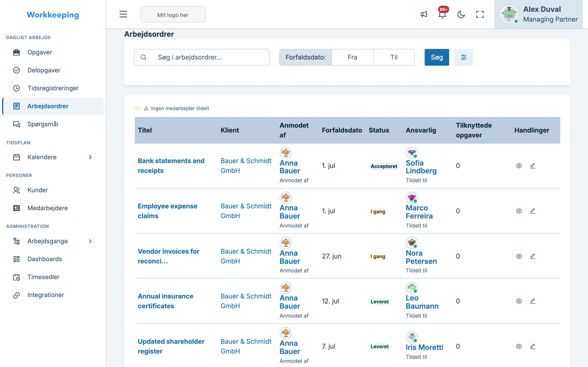Edit the Annual insurance certificates order

click(533, 301)
